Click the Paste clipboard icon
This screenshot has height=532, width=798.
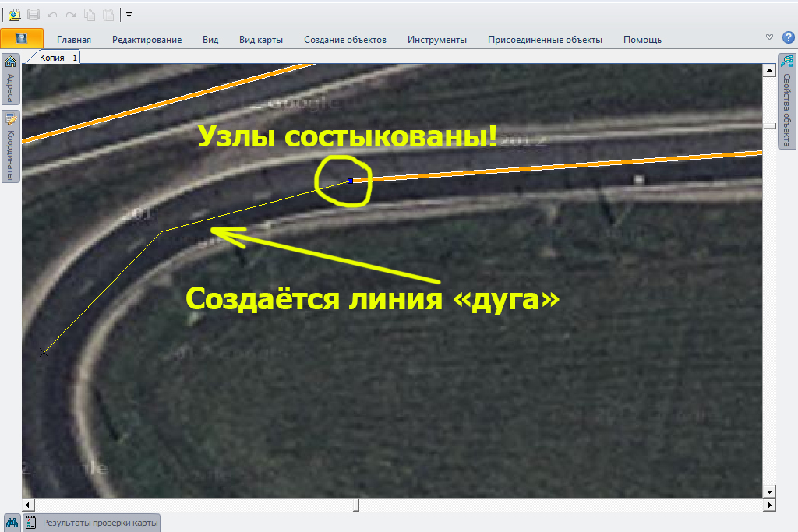[x=108, y=14]
